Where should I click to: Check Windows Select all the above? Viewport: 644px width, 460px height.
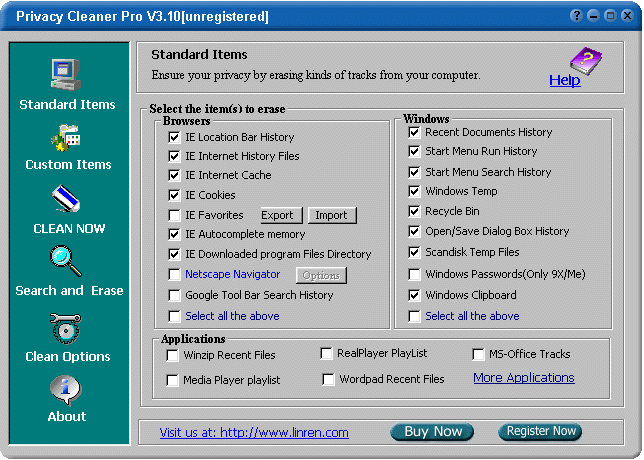pos(414,316)
